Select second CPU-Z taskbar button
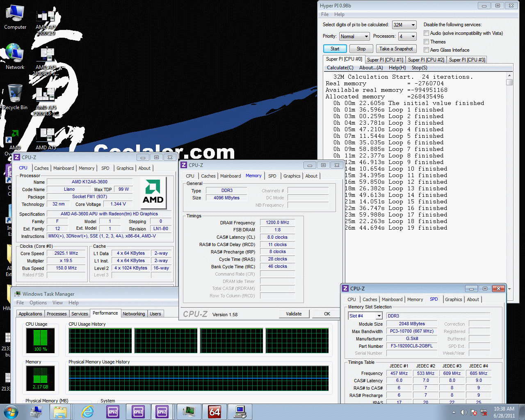This screenshot has height=420, width=525. 138,412
